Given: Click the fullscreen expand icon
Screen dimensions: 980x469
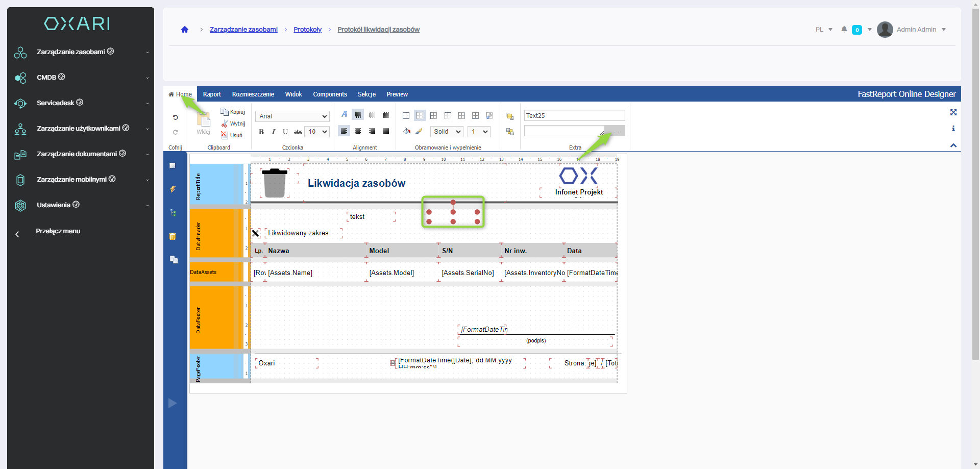Looking at the screenshot, I should (953, 112).
